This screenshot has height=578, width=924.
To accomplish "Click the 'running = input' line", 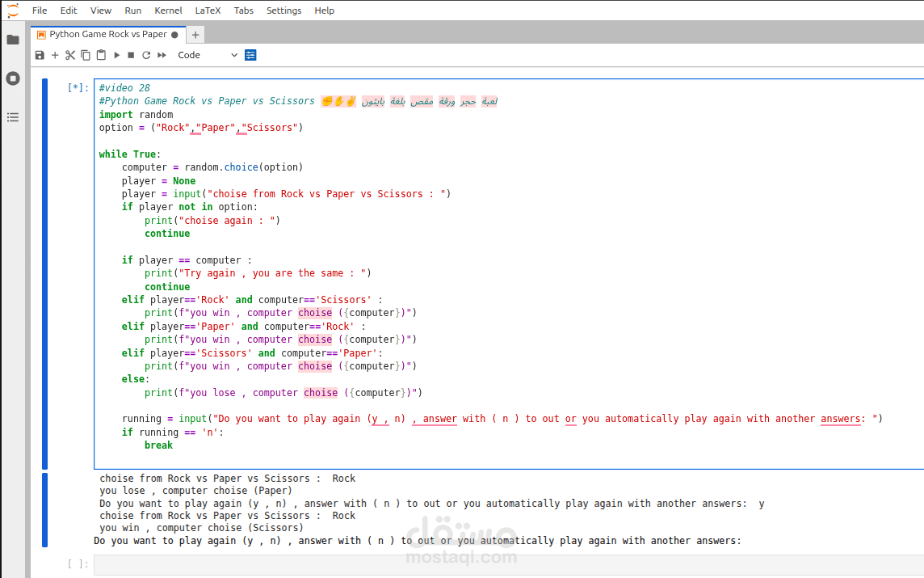I will click(x=502, y=419).
